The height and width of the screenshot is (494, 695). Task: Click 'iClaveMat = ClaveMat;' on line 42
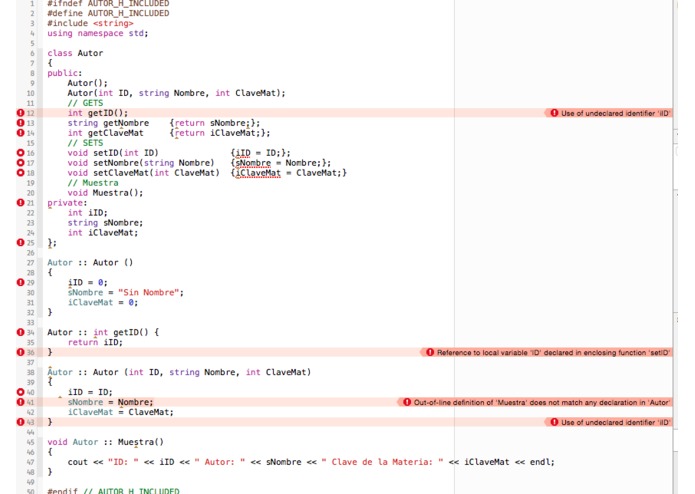(x=121, y=412)
